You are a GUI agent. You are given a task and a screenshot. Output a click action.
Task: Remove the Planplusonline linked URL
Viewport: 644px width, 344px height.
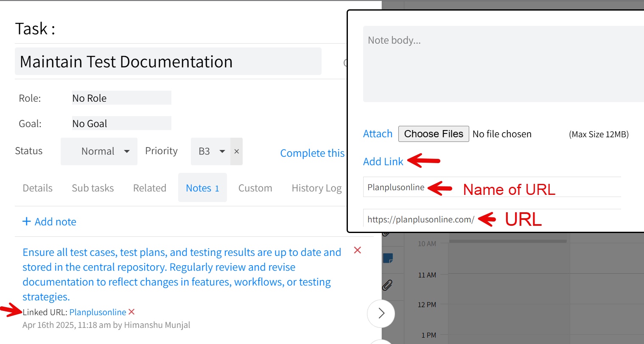coord(132,312)
